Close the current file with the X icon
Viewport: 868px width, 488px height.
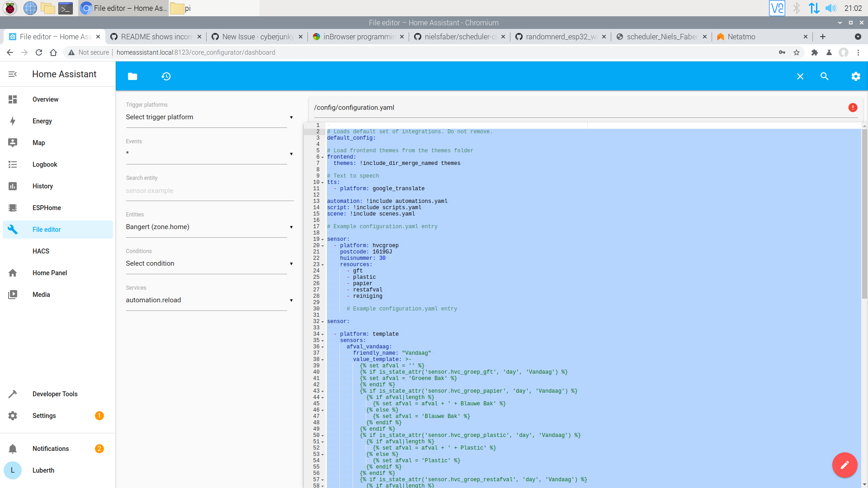tap(800, 76)
